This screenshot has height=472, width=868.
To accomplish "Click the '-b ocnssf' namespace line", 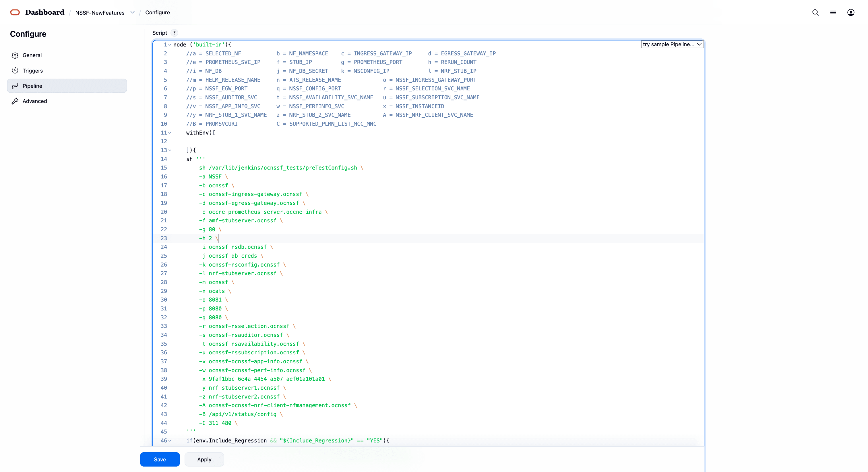I will point(217,186).
